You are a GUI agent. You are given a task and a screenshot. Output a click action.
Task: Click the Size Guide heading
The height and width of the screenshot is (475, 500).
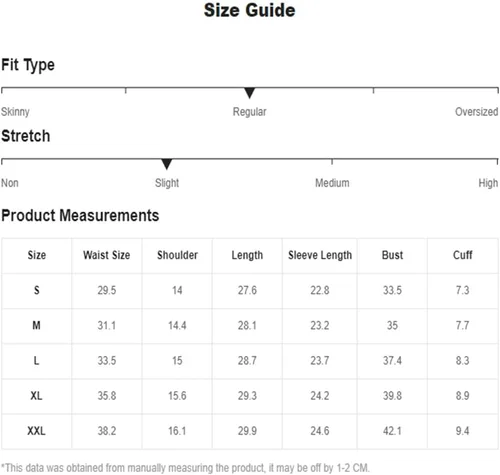click(x=250, y=10)
